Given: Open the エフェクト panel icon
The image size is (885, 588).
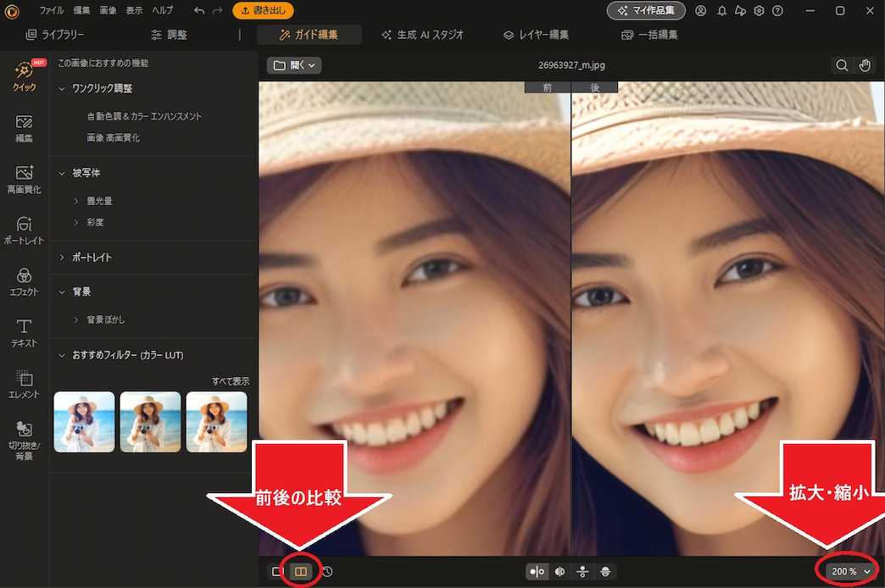Looking at the screenshot, I should click(x=24, y=280).
